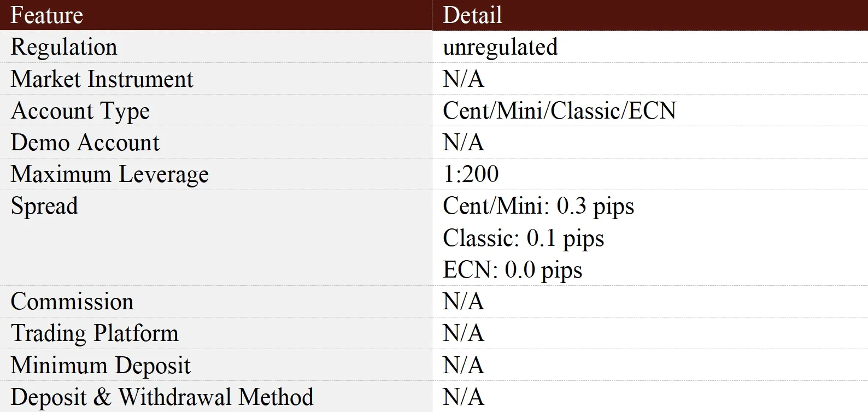
Task: Click ECN: 0.0 pips text
Action: point(513,270)
